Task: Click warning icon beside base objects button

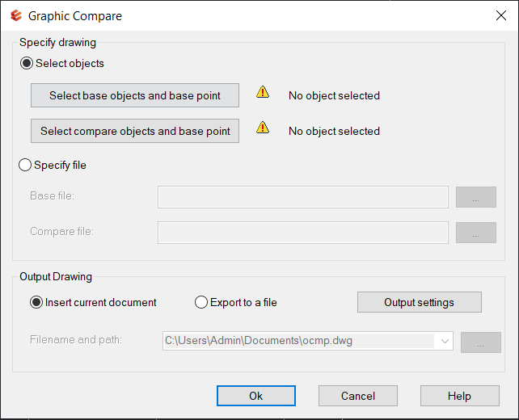Action: pyautogui.click(x=263, y=92)
